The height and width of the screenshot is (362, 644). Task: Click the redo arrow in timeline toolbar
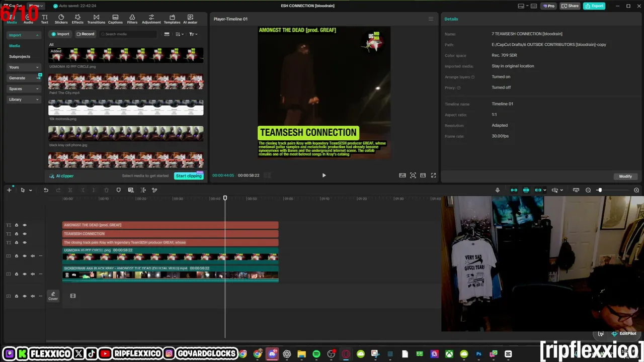[58, 190]
